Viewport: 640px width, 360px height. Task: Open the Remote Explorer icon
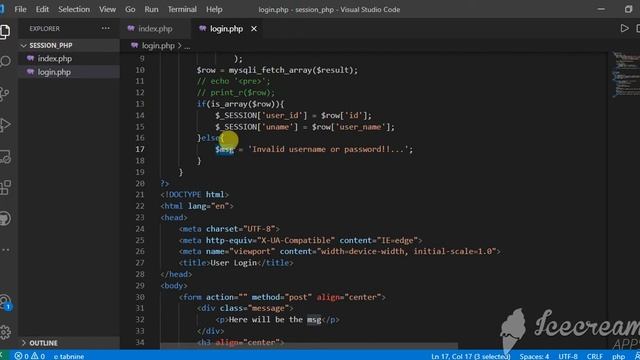(x=5, y=156)
